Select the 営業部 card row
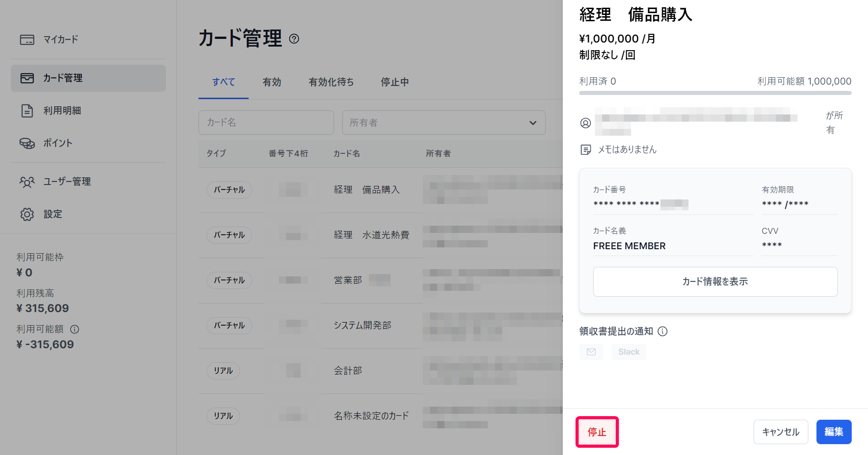Image resolution: width=868 pixels, height=455 pixels. click(381, 280)
